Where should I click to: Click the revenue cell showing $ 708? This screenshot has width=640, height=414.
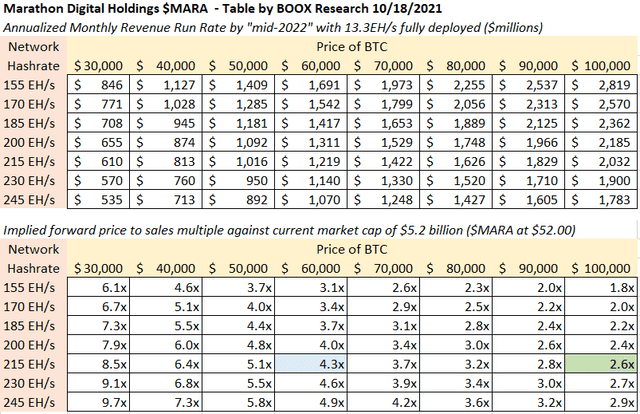pos(98,123)
